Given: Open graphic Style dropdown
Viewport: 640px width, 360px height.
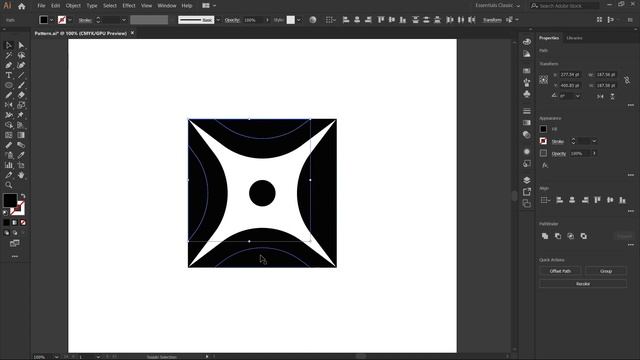Looking at the screenshot, I should tap(299, 20).
